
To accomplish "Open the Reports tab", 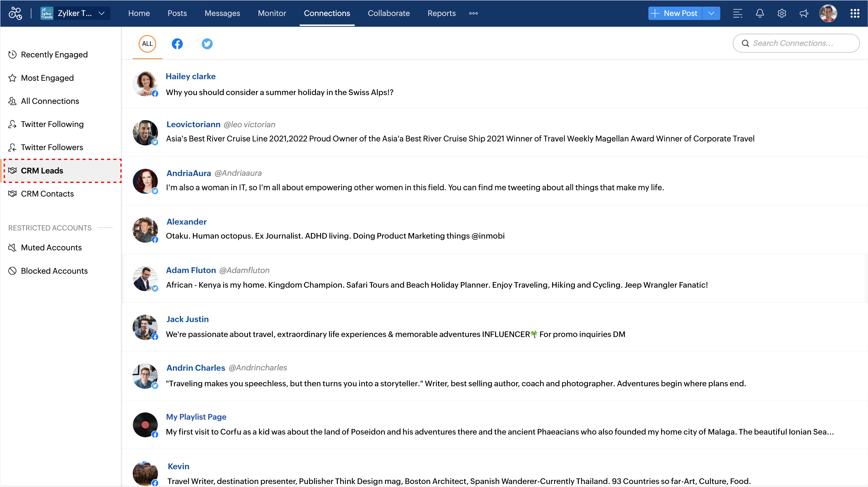I will tap(441, 13).
